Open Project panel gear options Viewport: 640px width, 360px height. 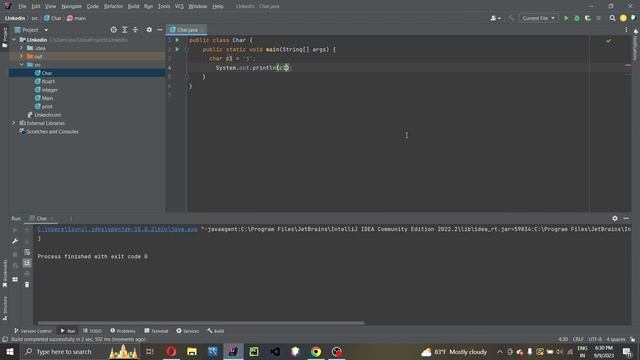[149, 30]
